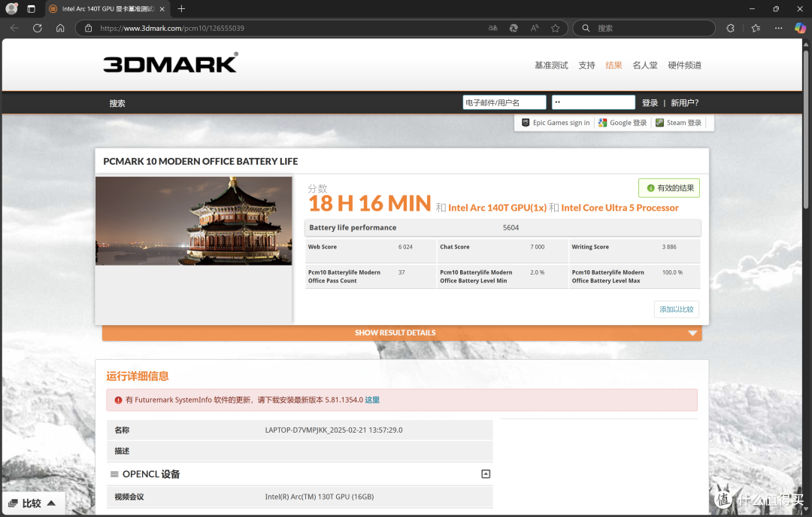This screenshot has width=812, height=517.
Task: Open the browser home page
Action: (x=60, y=28)
